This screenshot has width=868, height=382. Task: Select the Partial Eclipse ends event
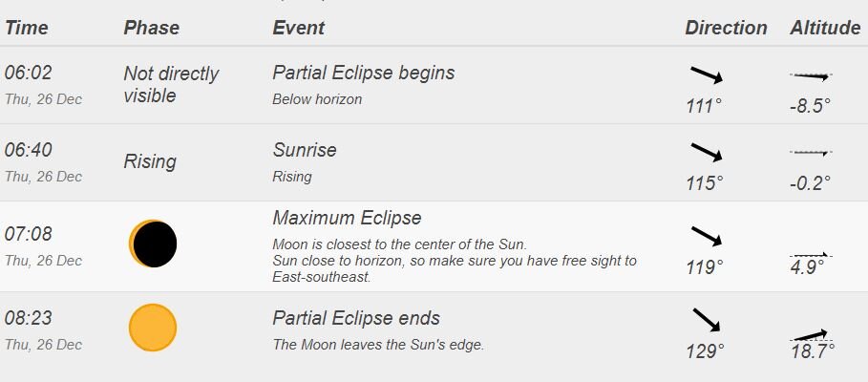click(356, 318)
